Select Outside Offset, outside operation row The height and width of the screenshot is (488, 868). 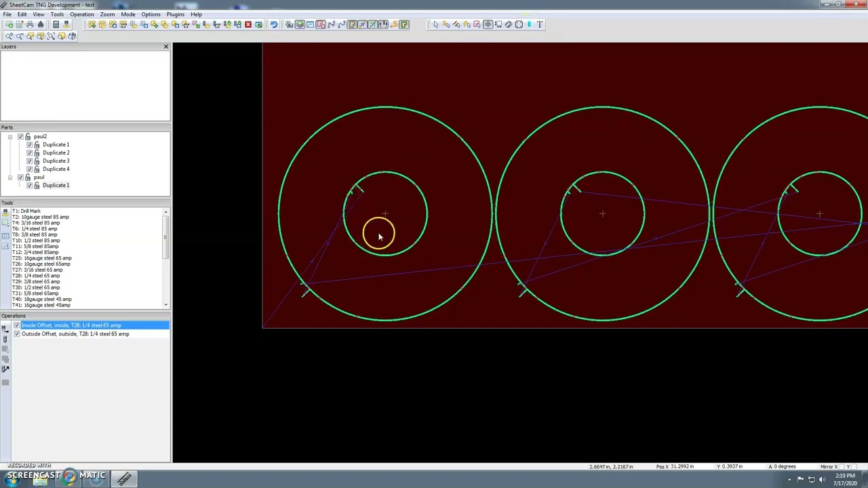75,334
